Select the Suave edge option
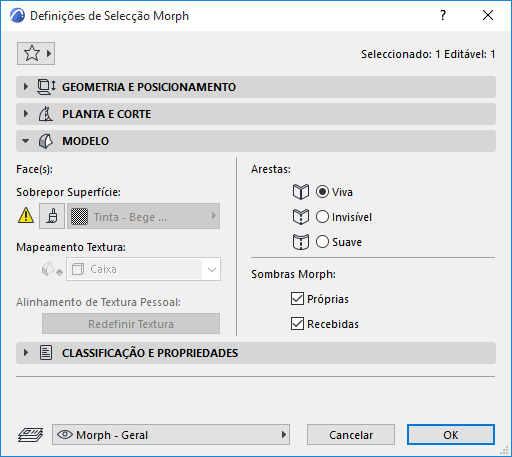512x457 pixels. point(322,242)
